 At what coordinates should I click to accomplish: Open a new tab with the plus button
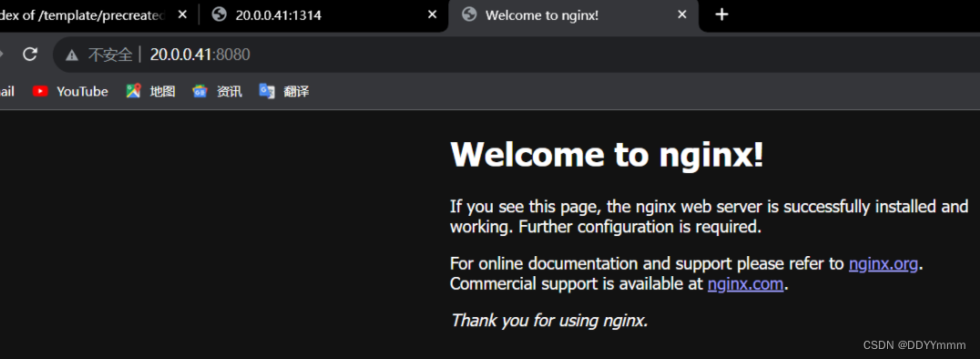(722, 15)
